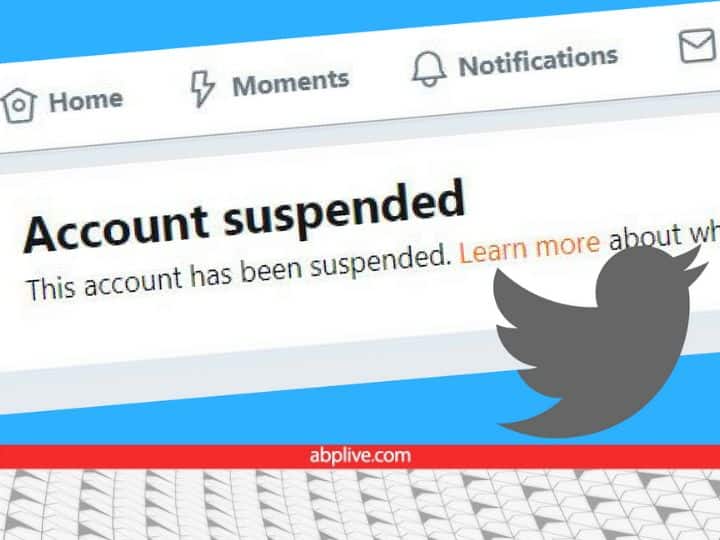Click the abplive.com watermark text

tap(360, 456)
